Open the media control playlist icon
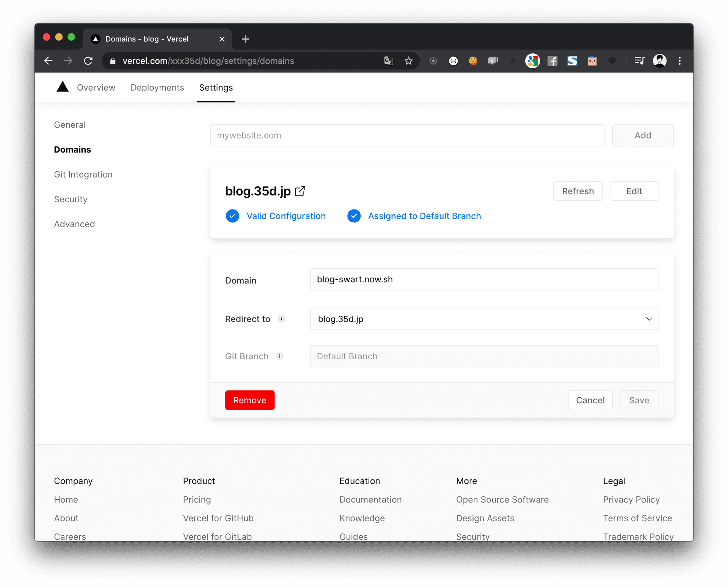The image size is (728, 587). pyautogui.click(x=640, y=61)
